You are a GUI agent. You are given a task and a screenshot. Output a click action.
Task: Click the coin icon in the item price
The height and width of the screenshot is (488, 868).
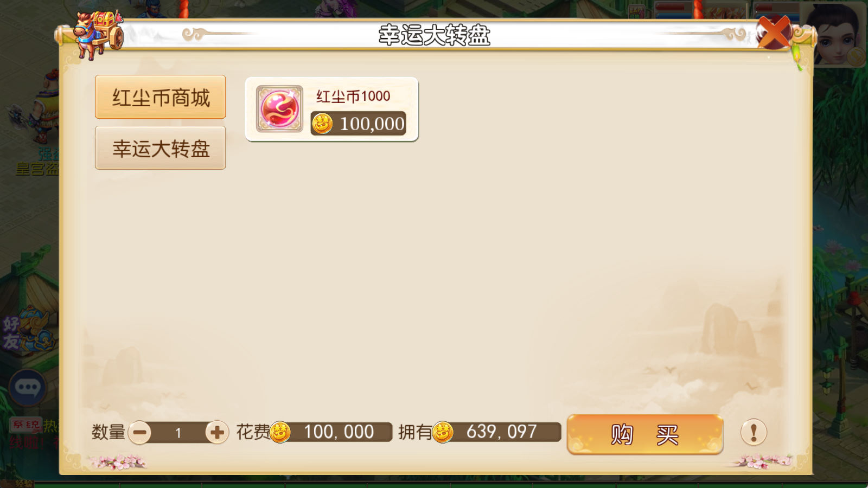pos(322,124)
